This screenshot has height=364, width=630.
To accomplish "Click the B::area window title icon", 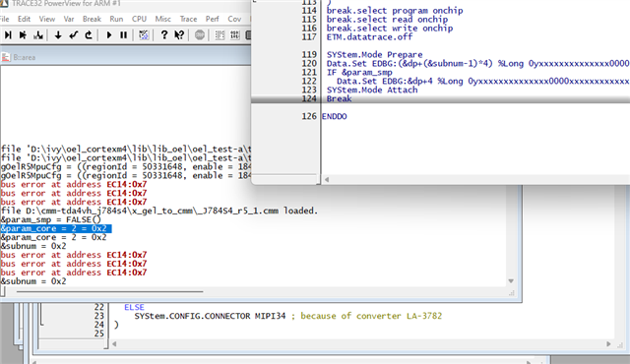I will coord(6,57).
